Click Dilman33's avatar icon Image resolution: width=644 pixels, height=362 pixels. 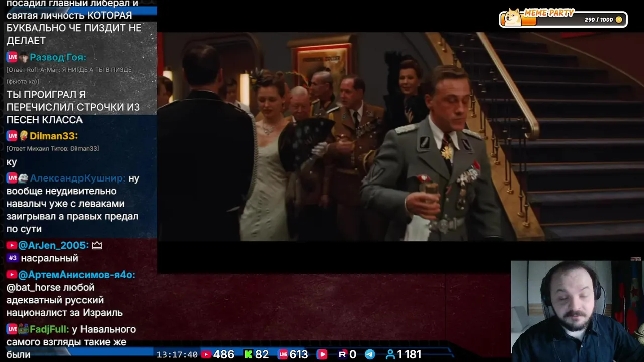pos(24,136)
